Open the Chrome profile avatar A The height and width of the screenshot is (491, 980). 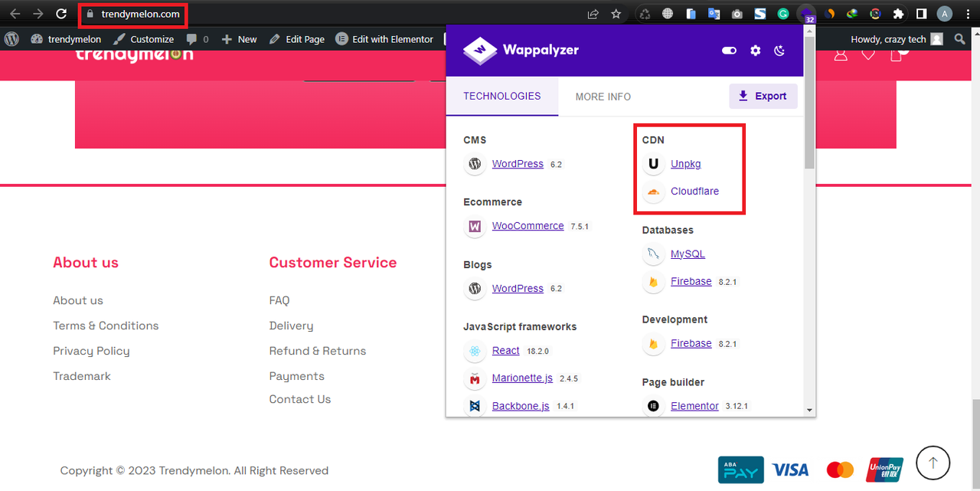tap(945, 14)
